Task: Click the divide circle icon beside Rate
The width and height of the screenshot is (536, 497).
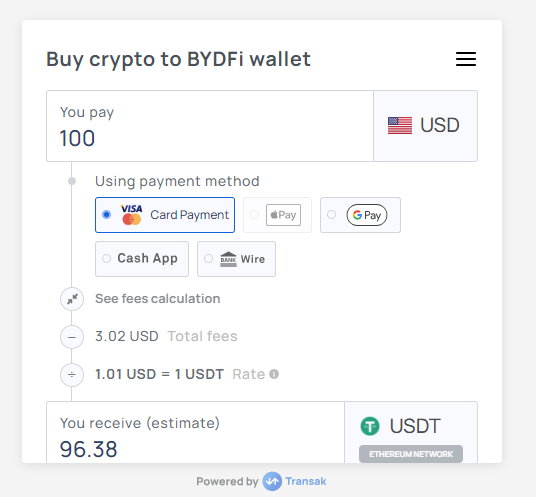Action: click(72, 375)
